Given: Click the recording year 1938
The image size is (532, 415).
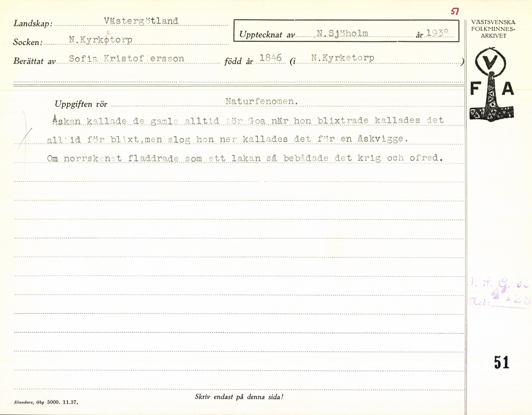Looking at the screenshot, I should point(437,33).
